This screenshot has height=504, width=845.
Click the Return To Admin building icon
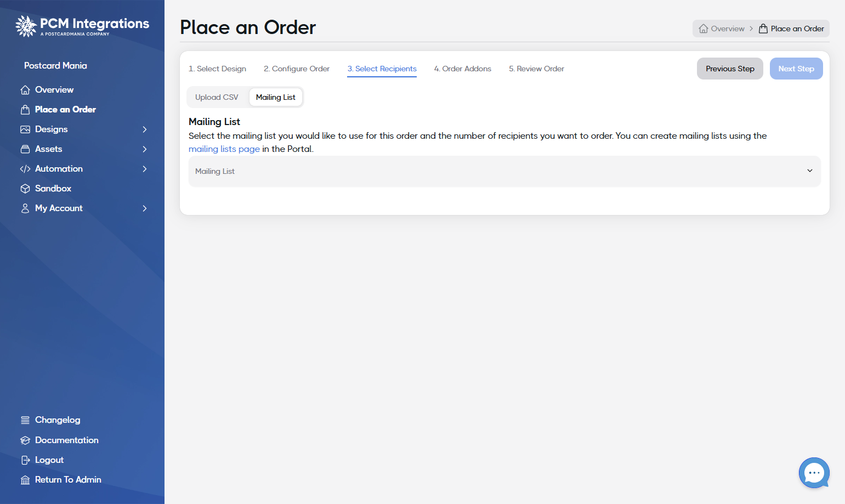tap(25, 480)
